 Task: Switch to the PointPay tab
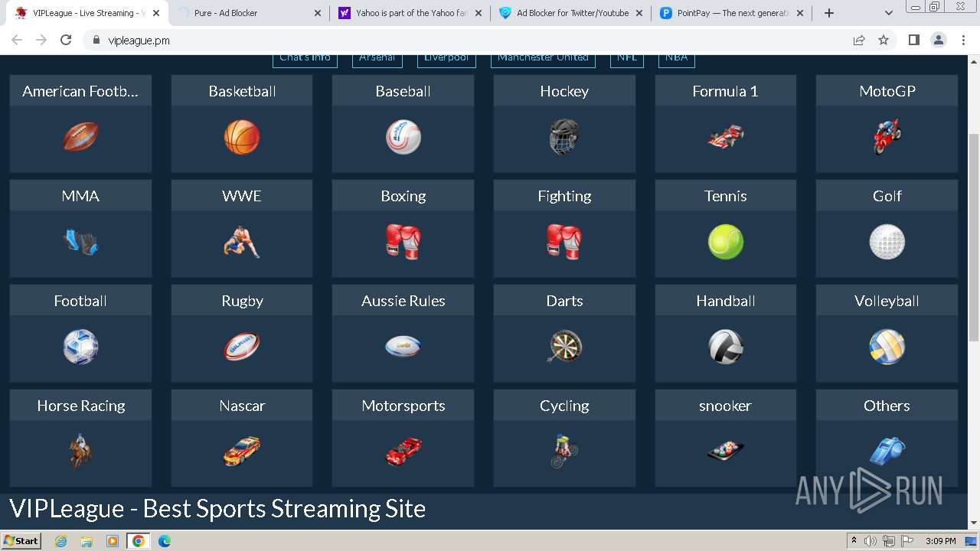tap(731, 13)
